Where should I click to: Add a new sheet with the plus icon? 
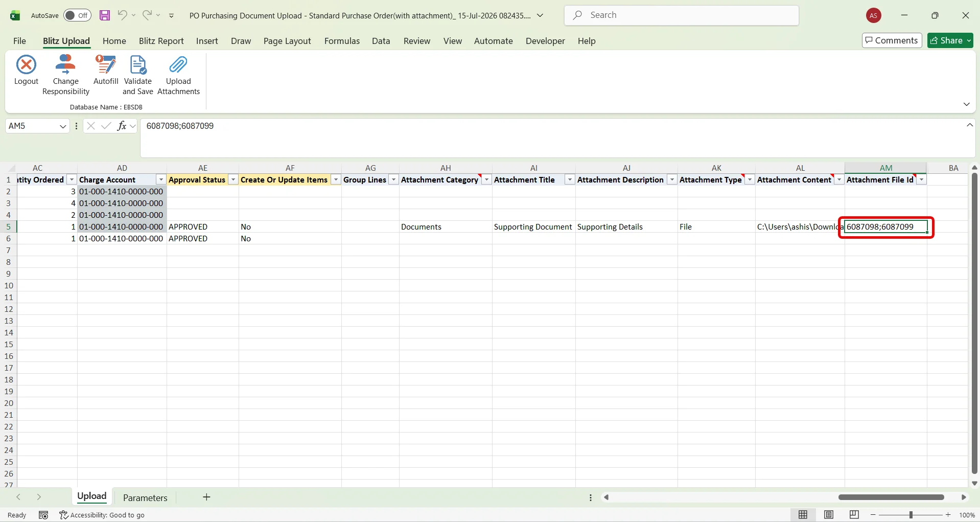(x=206, y=497)
